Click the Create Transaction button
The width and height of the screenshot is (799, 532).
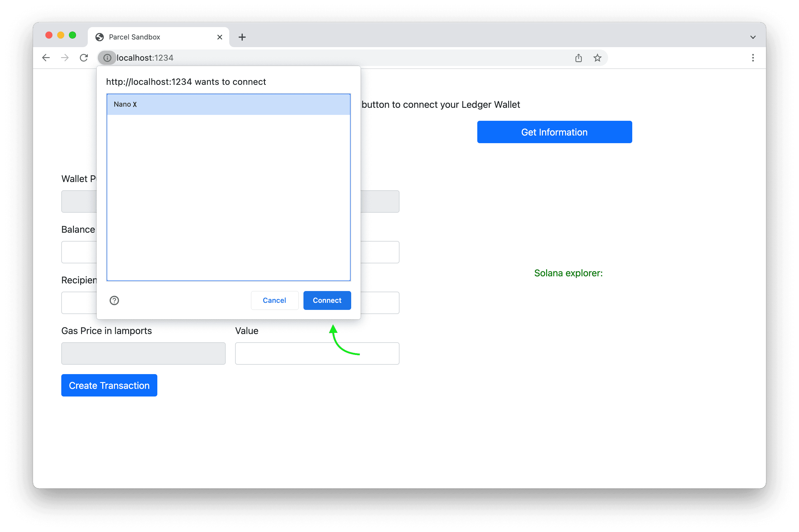pos(109,385)
